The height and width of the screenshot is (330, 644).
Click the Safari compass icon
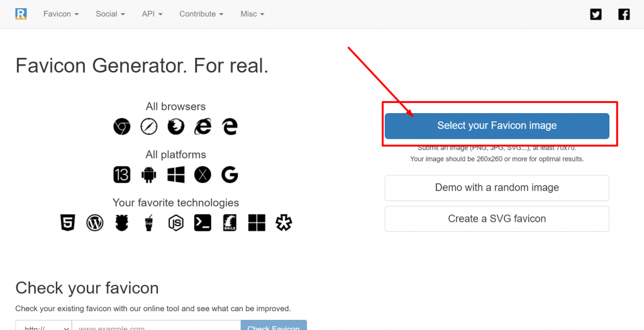tap(149, 126)
